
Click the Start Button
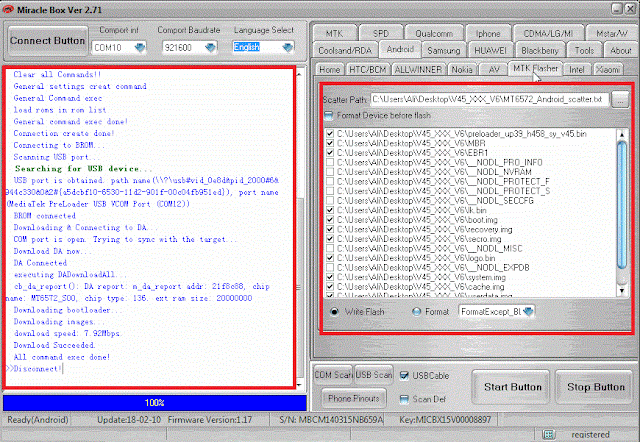[512, 386]
